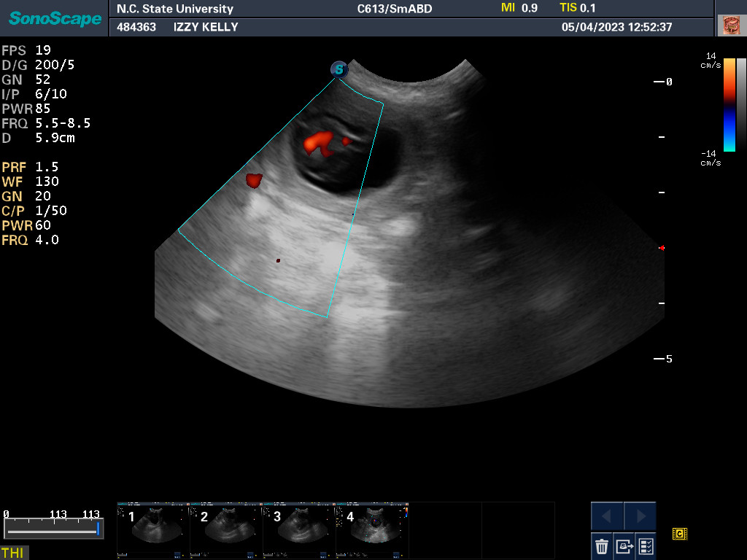
Task: Click the SonoScape logo
Action: point(55,18)
